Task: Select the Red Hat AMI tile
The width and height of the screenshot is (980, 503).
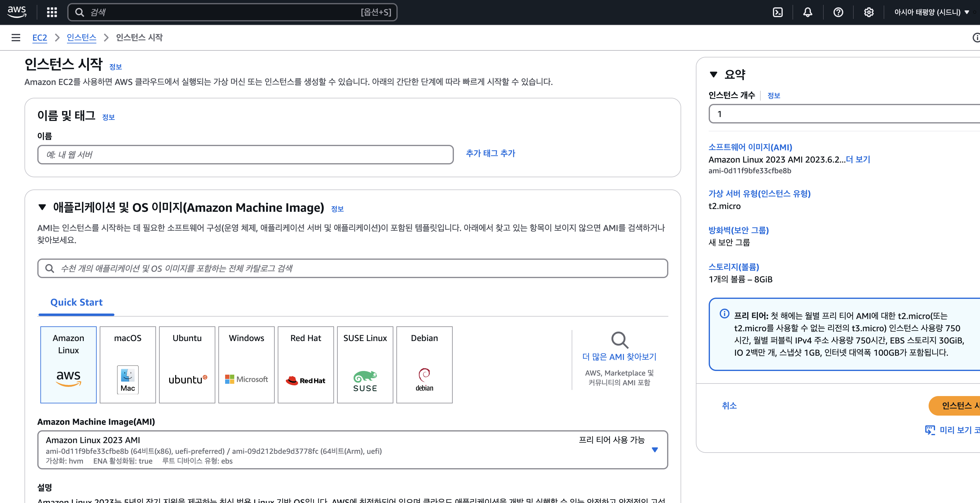Action: coord(306,364)
